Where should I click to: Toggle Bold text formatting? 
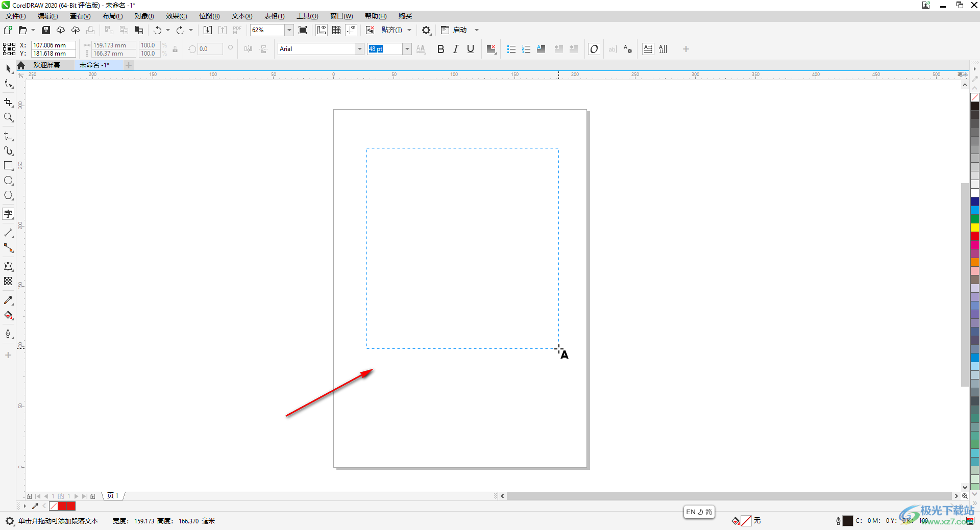coord(441,49)
